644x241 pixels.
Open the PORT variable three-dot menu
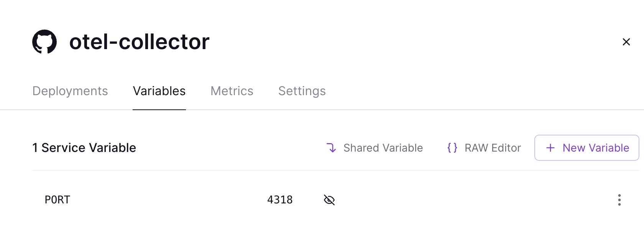619,200
